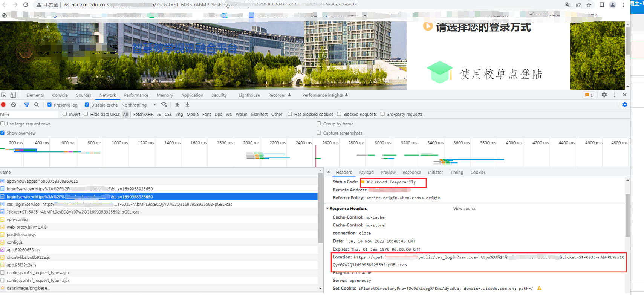Disable the Disable cache checkbox
644x295 pixels.
tap(87, 105)
